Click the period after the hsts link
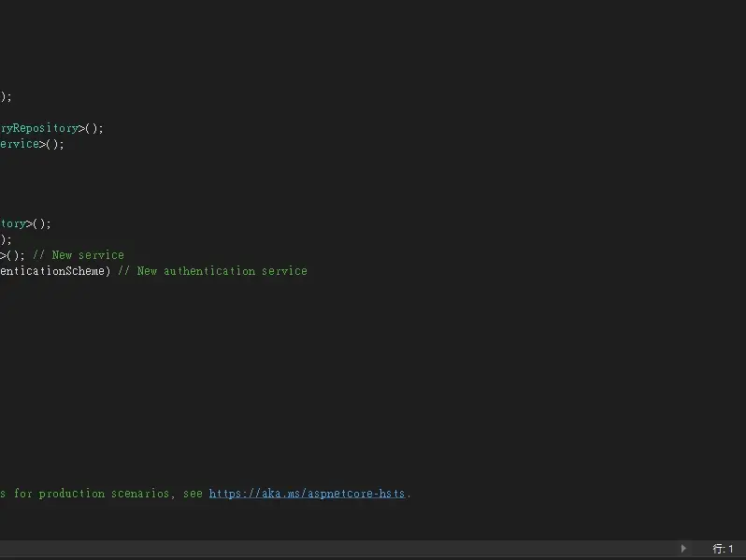This screenshot has width=746, height=560. point(409,494)
